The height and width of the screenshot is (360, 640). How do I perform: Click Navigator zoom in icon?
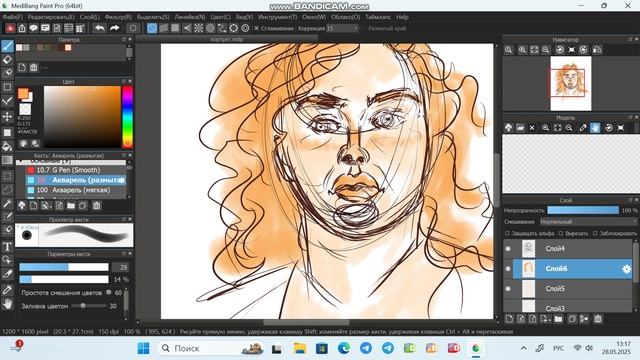coord(522,50)
